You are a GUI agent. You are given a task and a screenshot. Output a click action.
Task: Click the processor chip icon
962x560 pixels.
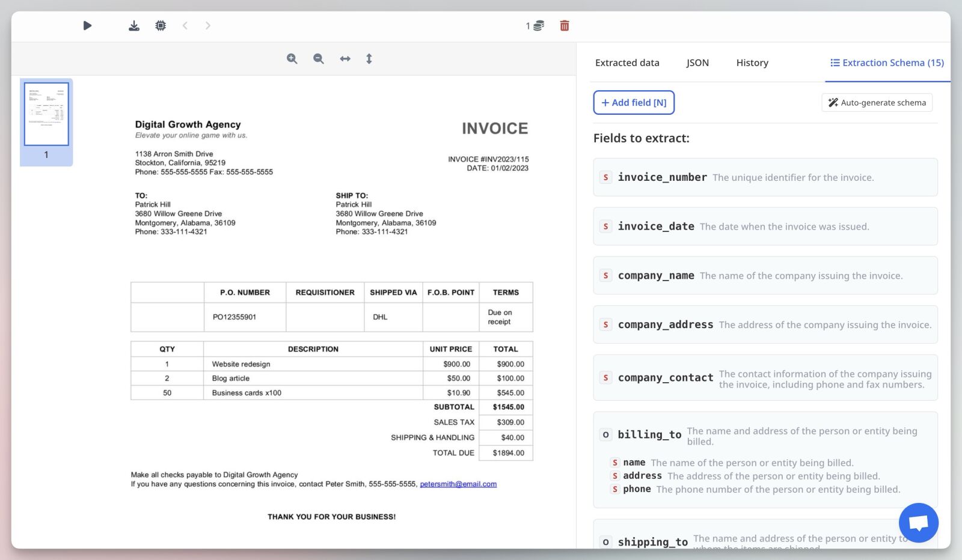click(x=161, y=25)
